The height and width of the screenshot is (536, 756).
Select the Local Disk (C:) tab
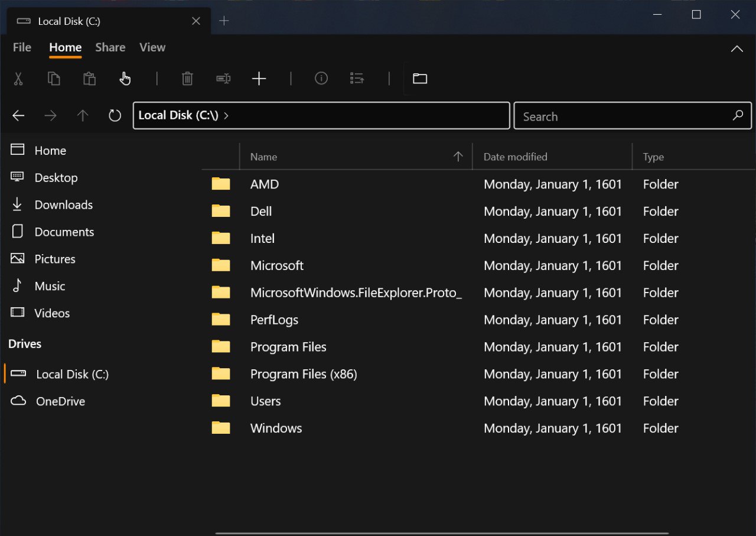coord(109,21)
